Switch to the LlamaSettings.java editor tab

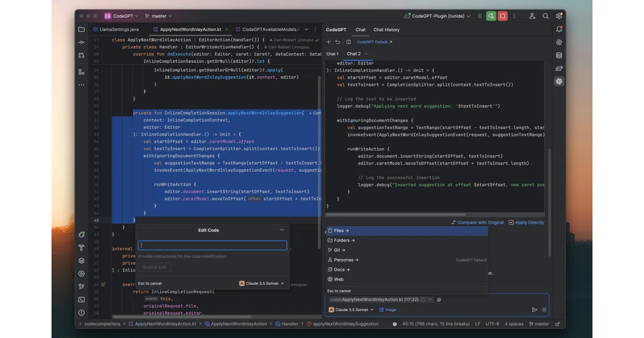[115, 30]
